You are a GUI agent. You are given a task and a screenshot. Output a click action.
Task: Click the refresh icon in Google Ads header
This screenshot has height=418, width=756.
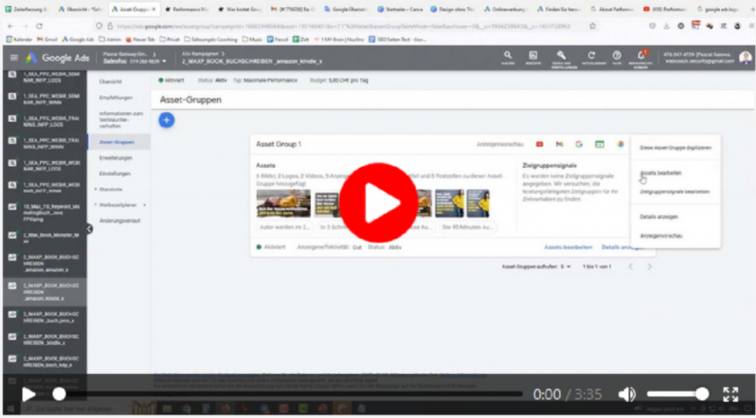[592, 57]
